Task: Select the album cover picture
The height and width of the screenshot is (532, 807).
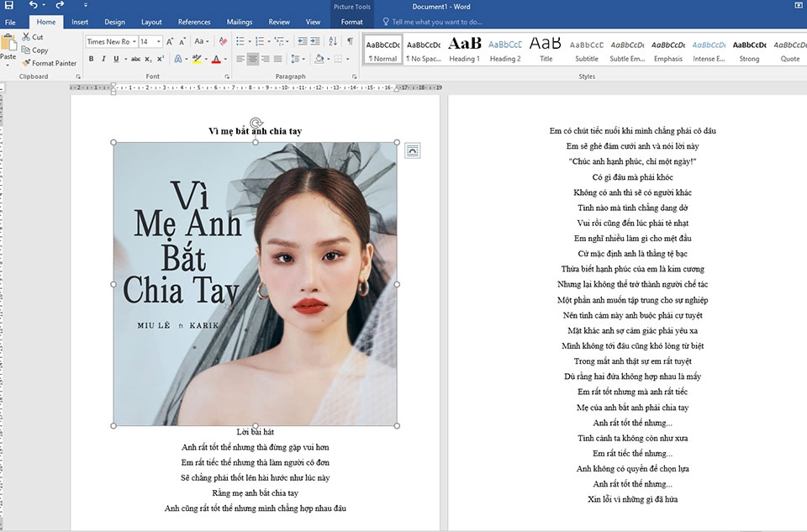Action: (x=256, y=284)
